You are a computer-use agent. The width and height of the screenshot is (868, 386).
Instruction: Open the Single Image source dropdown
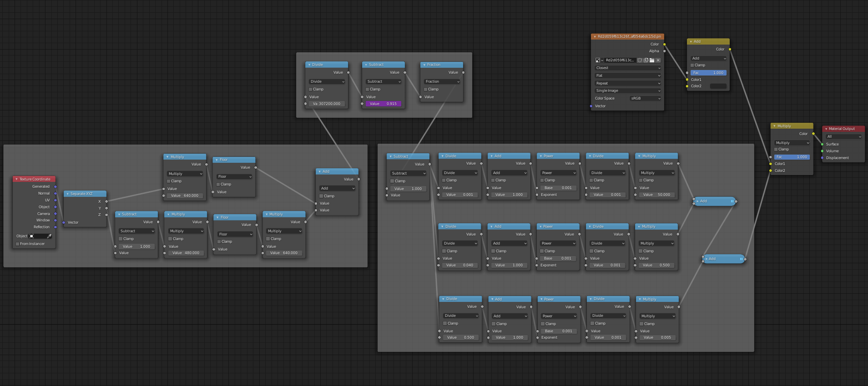click(628, 90)
